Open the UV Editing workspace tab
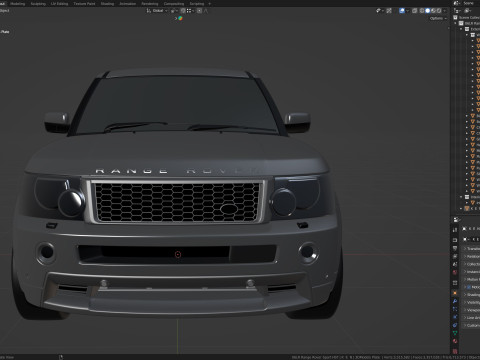The width and height of the screenshot is (480, 360). (x=59, y=4)
